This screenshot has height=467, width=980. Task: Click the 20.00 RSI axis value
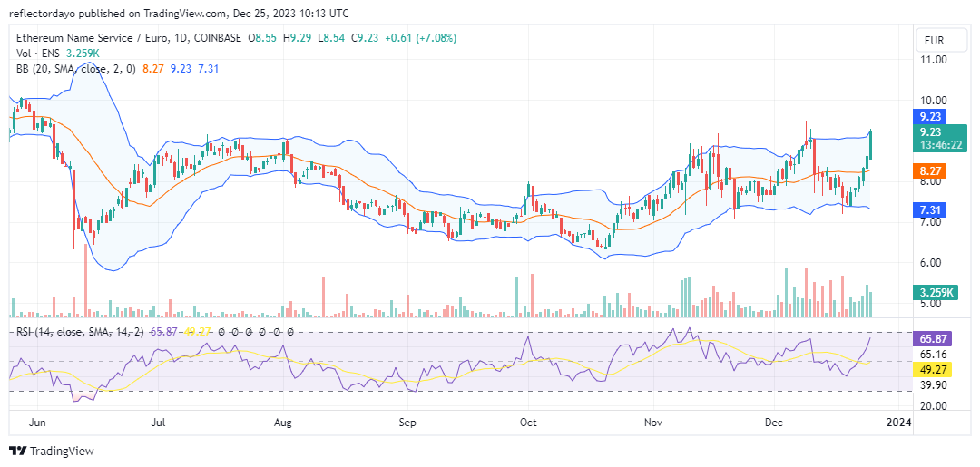(x=933, y=406)
